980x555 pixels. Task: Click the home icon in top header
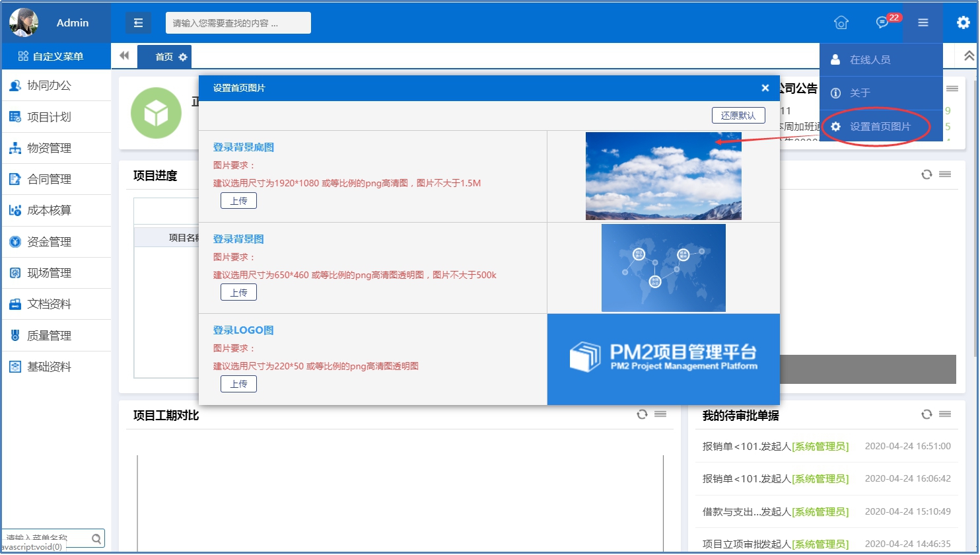(x=841, y=22)
